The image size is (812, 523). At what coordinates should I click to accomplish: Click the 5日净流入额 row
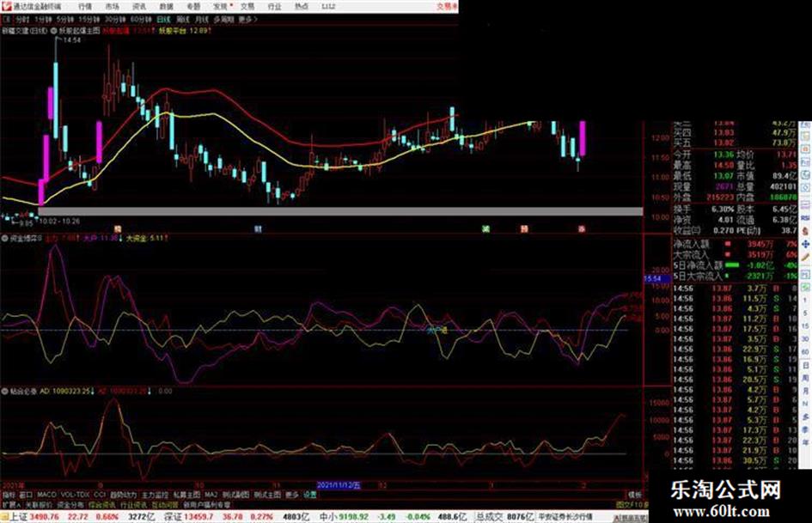(x=736, y=265)
